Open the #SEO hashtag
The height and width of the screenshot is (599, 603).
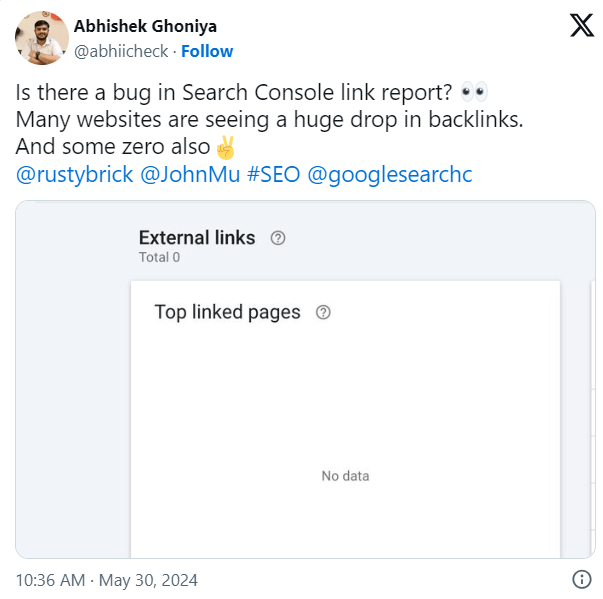point(273,174)
